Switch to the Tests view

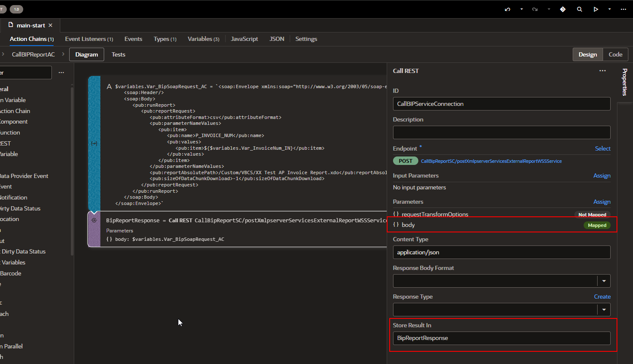point(119,54)
